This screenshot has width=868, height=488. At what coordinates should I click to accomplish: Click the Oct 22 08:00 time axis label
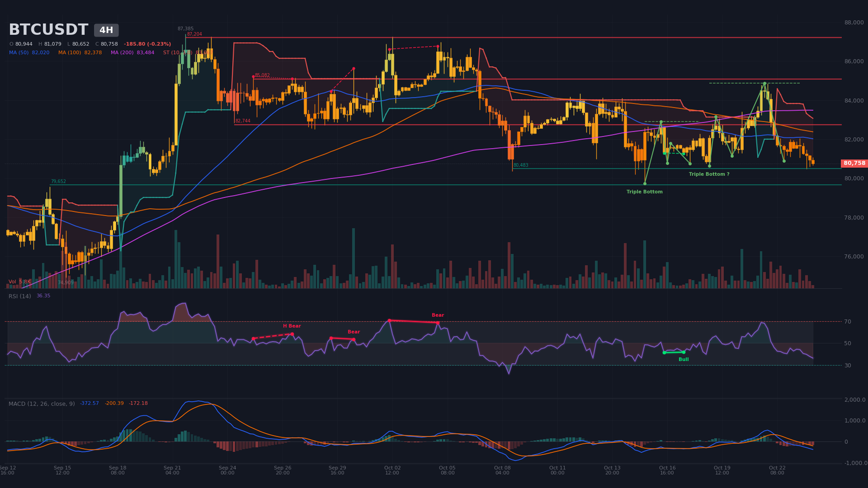coord(777,470)
